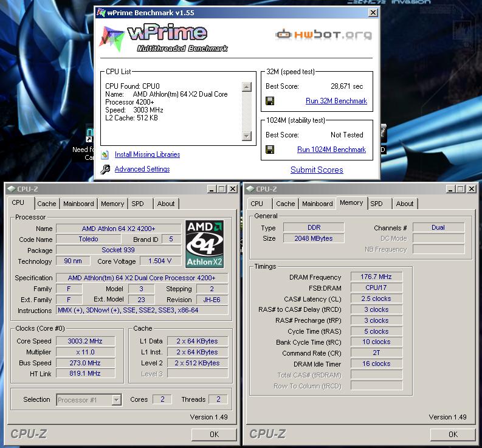Click Install Missing Libraries link
The height and width of the screenshot is (448, 482).
click(148, 154)
